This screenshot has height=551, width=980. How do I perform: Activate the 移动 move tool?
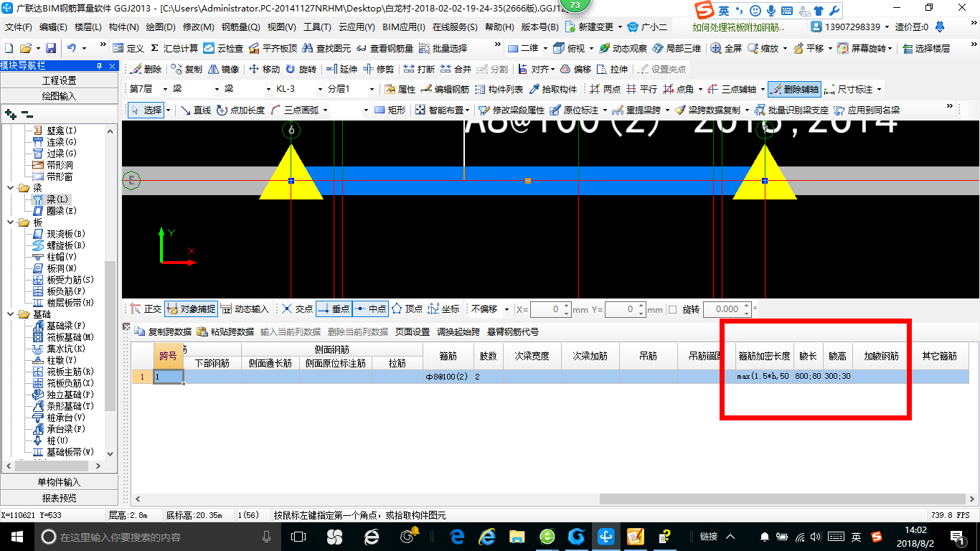(264, 70)
